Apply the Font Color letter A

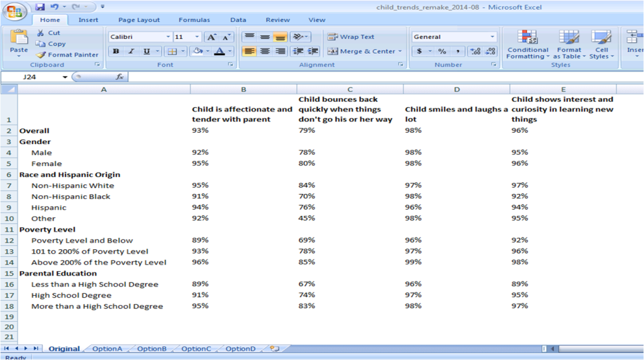tap(219, 52)
